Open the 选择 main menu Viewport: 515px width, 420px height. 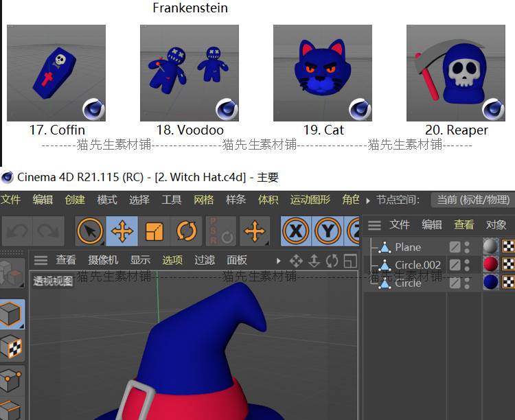coord(139,200)
